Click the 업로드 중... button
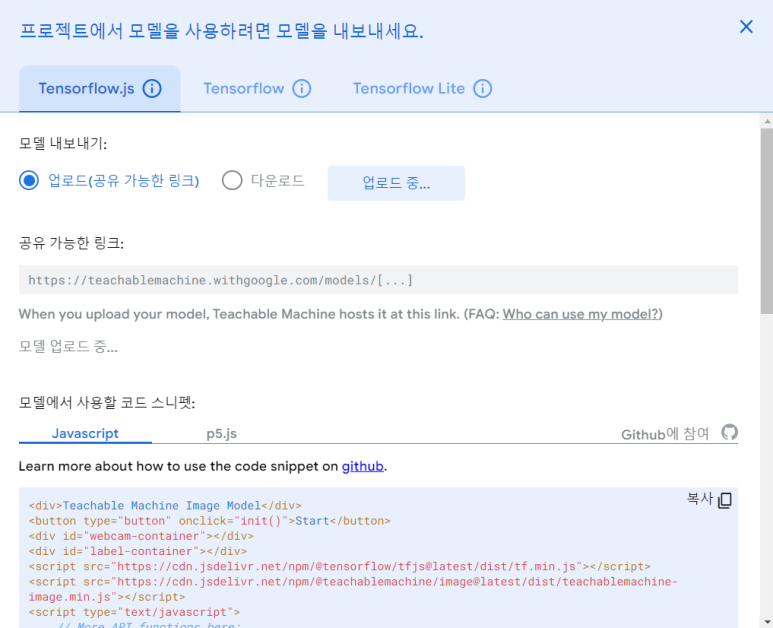Viewport: 773px width, 628px height. [x=396, y=183]
